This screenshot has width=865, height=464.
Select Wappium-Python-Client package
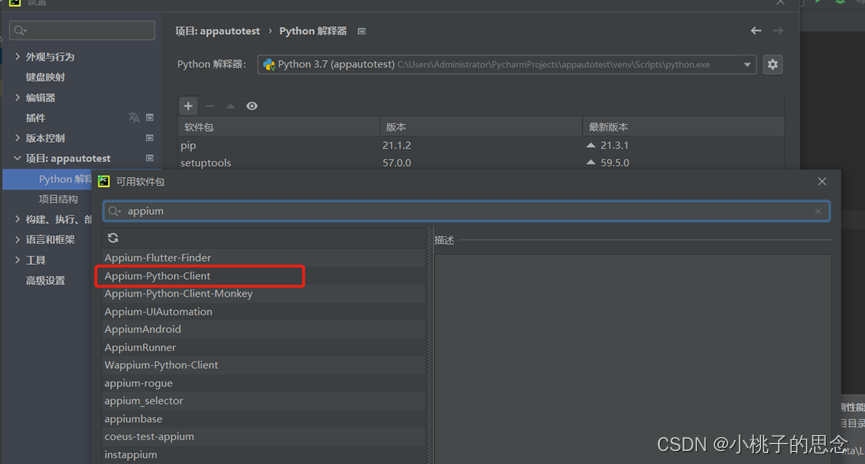(x=263, y=365)
